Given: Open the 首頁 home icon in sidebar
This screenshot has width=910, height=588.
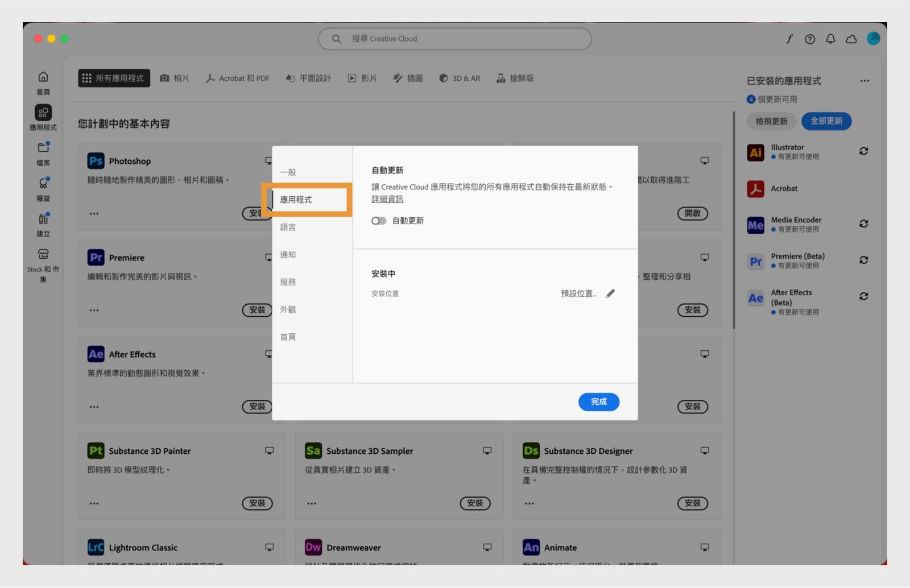Looking at the screenshot, I should [43, 77].
